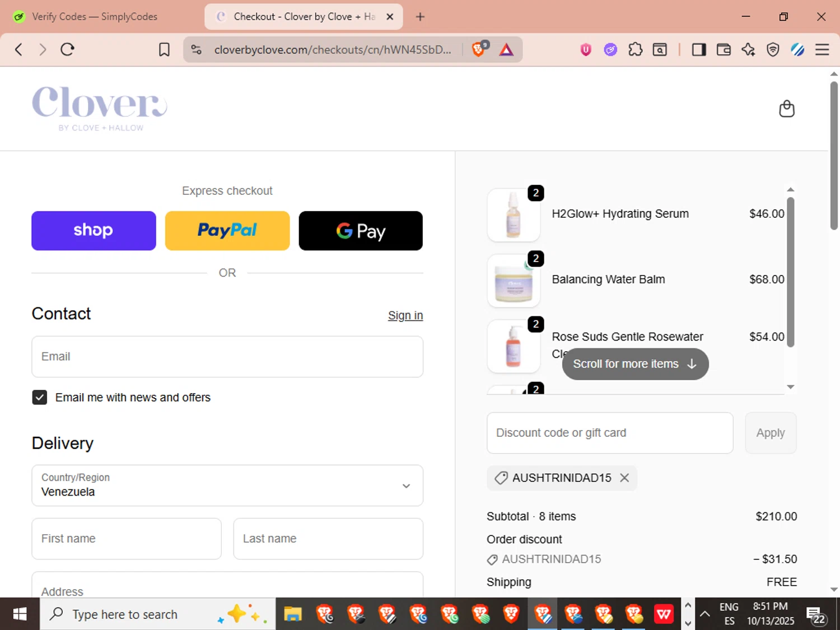Open the Extensions puzzle icon
The image size is (840, 630).
pos(635,50)
